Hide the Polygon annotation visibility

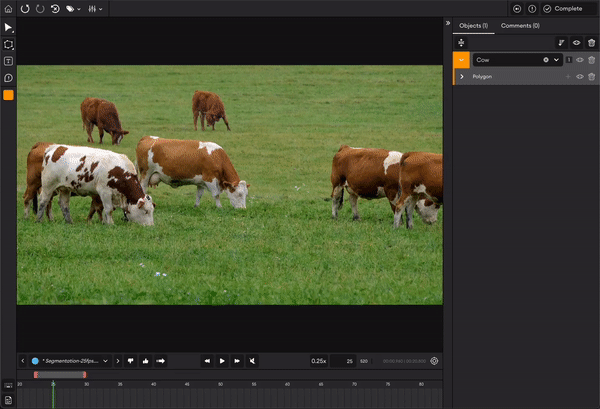(x=579, y=76)
